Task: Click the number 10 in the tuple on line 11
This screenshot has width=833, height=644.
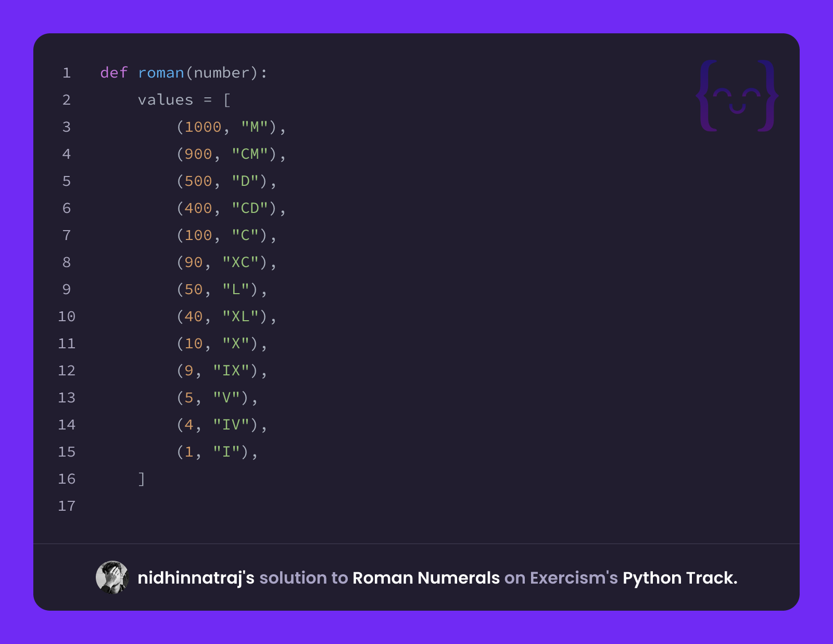Action: click(x=194, y=344)
